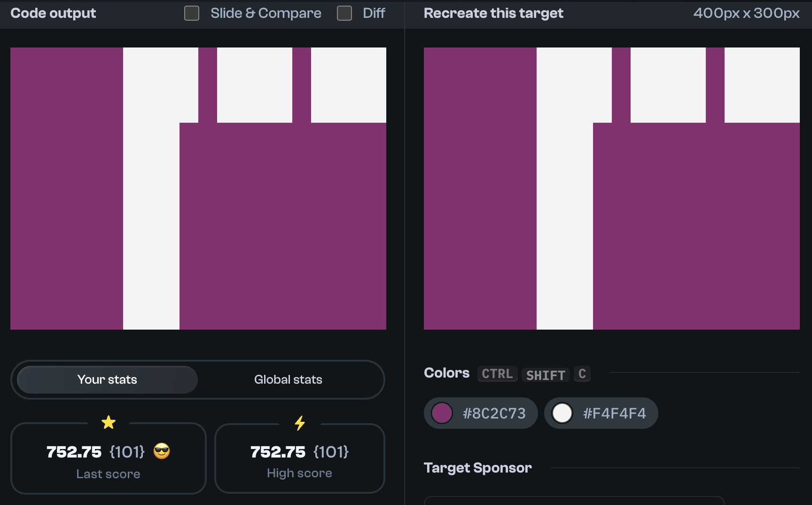Image resolution: width=812 pixels, height=505 pixels.
Task: Click the Code output heading
Action: pos(53,13)
